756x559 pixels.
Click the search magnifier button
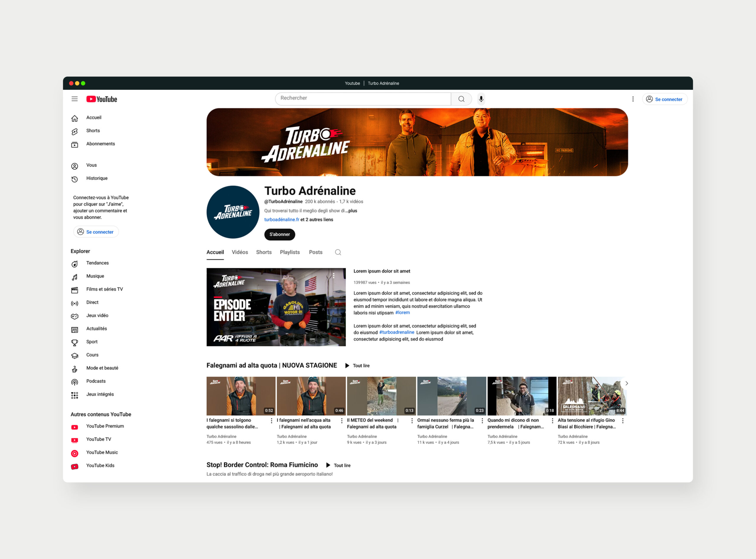[x=461, y=99]
